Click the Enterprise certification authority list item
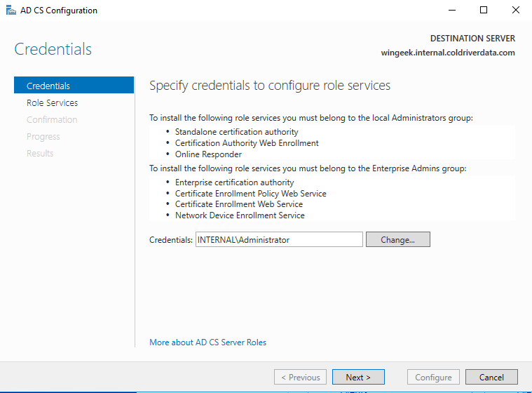532x393 pixels. tap(234, 182)
